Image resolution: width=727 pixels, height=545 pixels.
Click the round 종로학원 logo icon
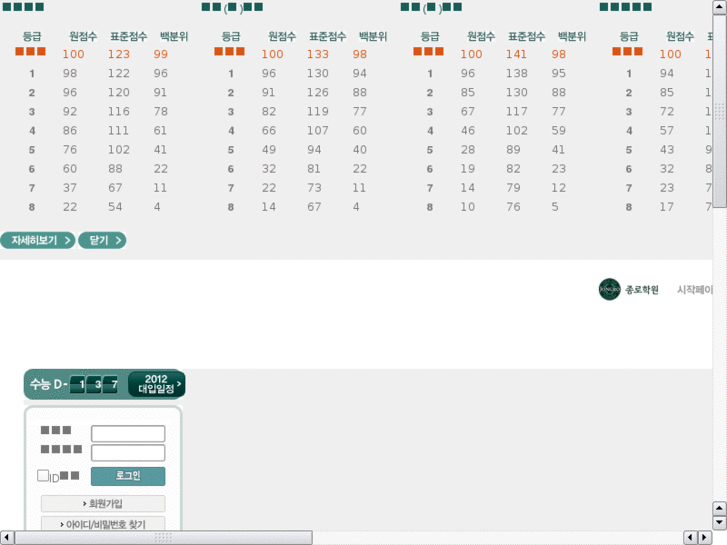(609, 289)
